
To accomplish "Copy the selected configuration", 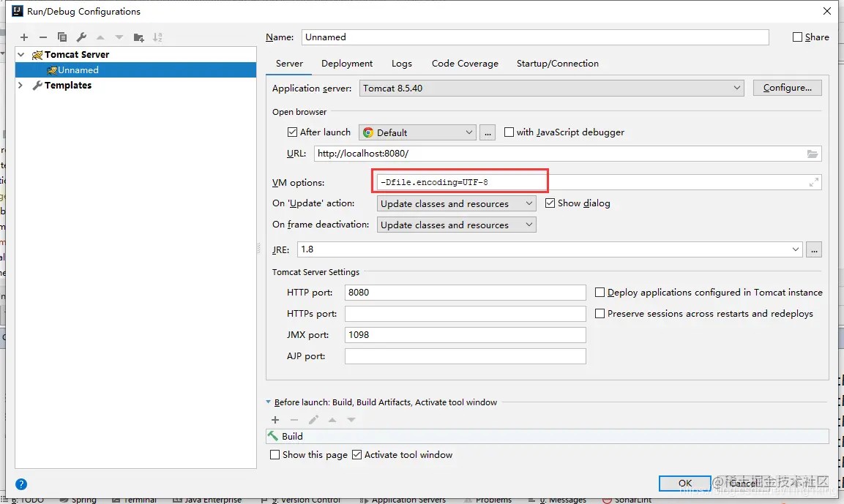I will coord(62,37).
